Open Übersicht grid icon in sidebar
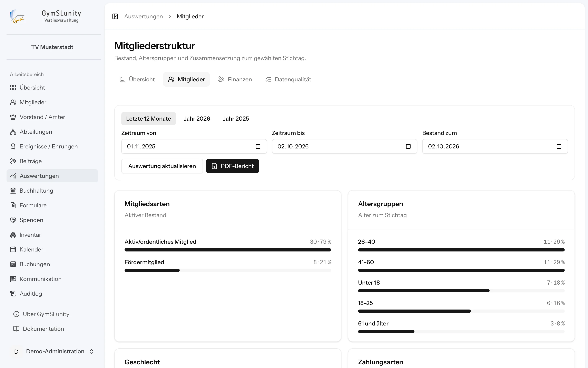This screenshot has width=588, height=368. [13, 88]
